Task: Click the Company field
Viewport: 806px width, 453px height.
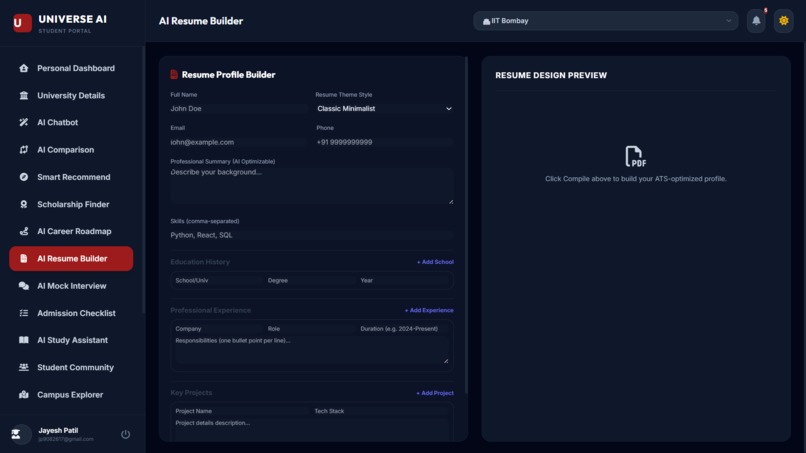Action: point(218,329)
